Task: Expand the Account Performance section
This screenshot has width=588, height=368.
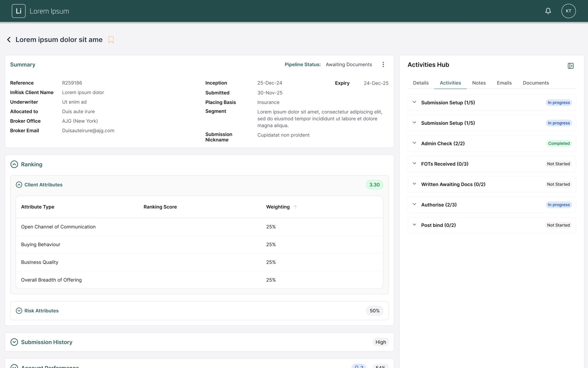Action: [x=14, y=366]
